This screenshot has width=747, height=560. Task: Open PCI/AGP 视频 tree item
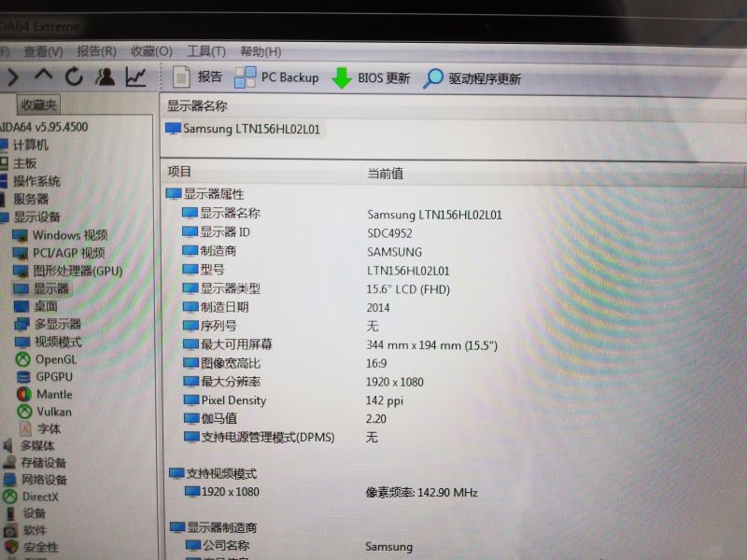(59, 253)
